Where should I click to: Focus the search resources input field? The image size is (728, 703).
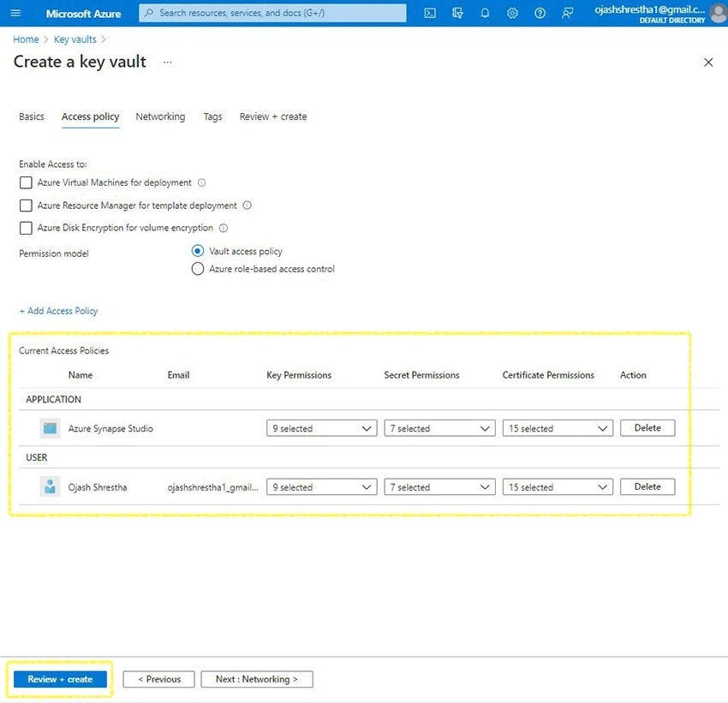pyautogui.click(x=272, y=13)
